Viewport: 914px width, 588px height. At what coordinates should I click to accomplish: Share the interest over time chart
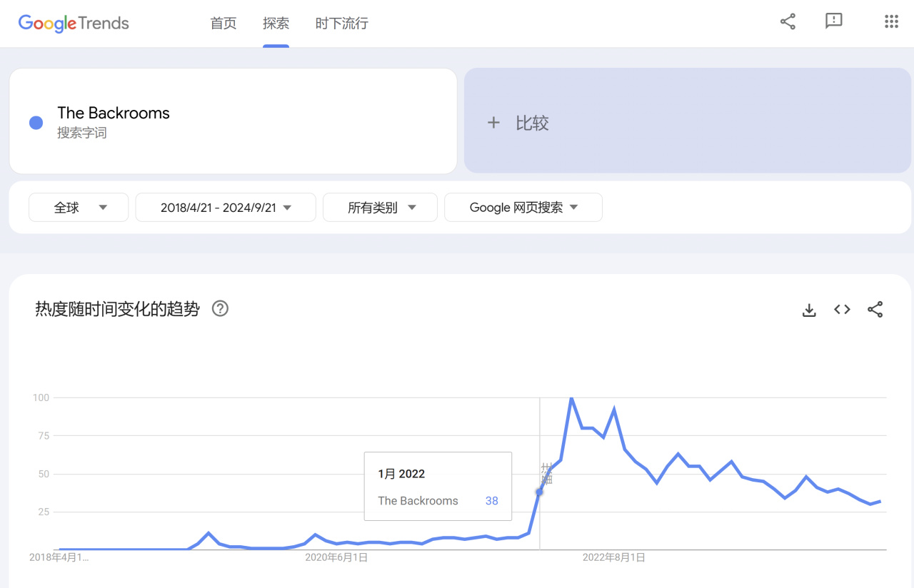pos(875,310)
